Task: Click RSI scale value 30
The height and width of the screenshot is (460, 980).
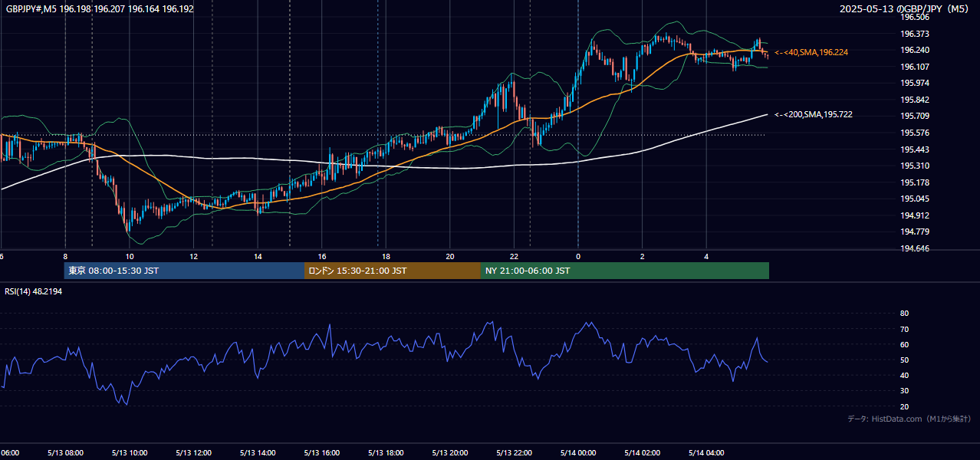Action: click(x=904, y=391)
